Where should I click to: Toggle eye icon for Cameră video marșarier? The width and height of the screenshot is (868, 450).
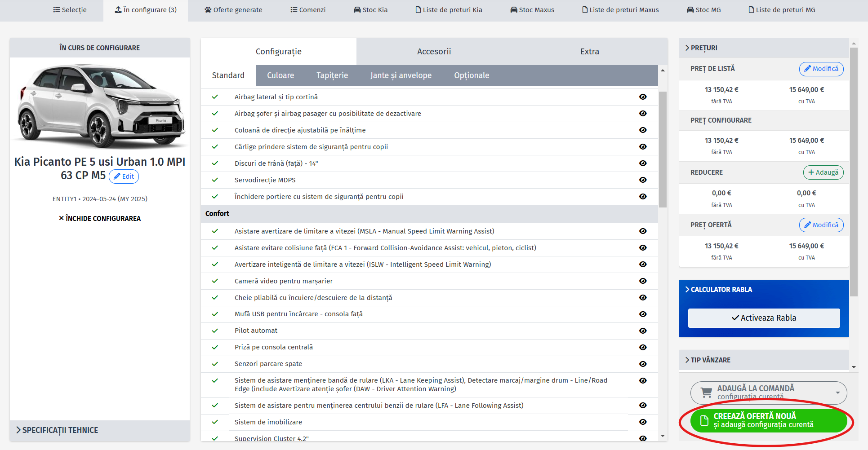[x=643, y=281]
